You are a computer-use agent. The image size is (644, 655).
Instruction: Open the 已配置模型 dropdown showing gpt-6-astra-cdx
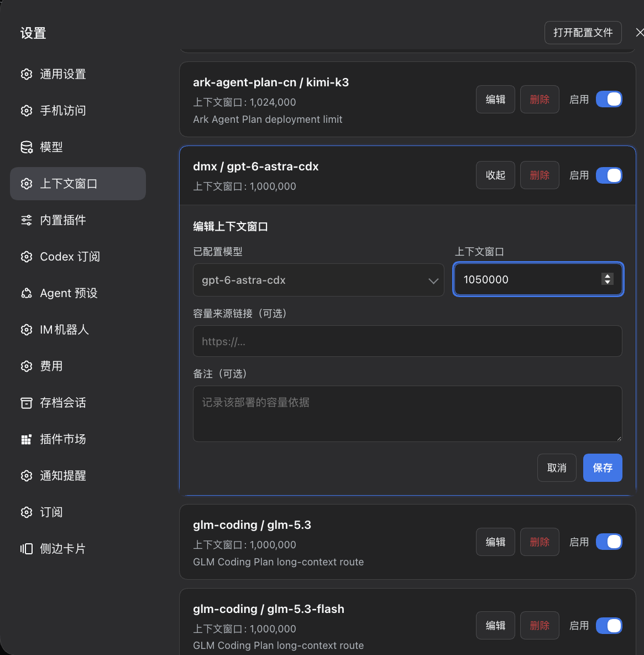pyautogui.click(x=318, y=280)
